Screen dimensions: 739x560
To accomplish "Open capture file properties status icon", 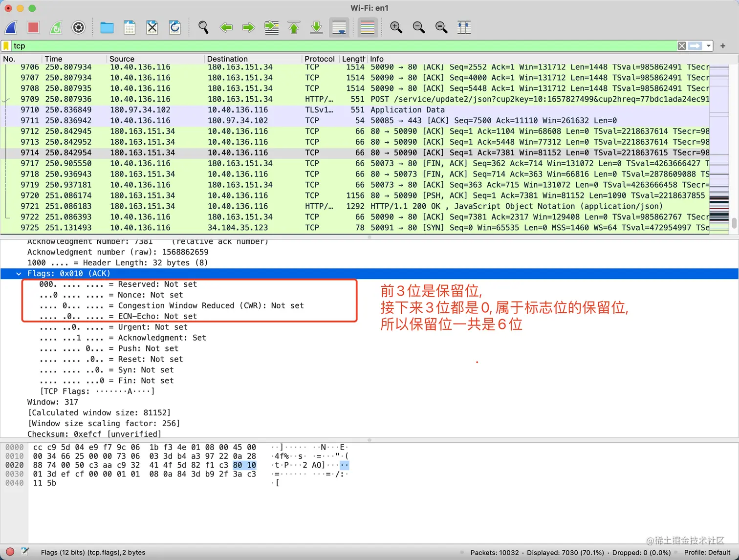I will coord(25,552).
